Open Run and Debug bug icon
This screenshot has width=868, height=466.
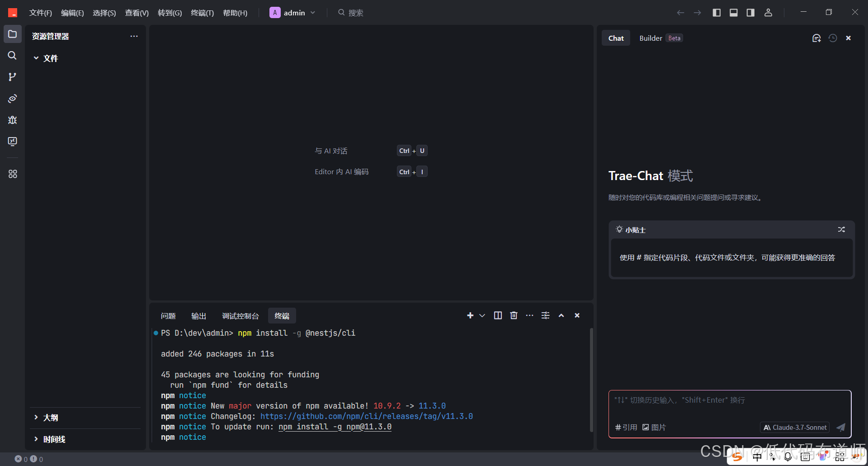pyautogui.click(x=13, y=120)
